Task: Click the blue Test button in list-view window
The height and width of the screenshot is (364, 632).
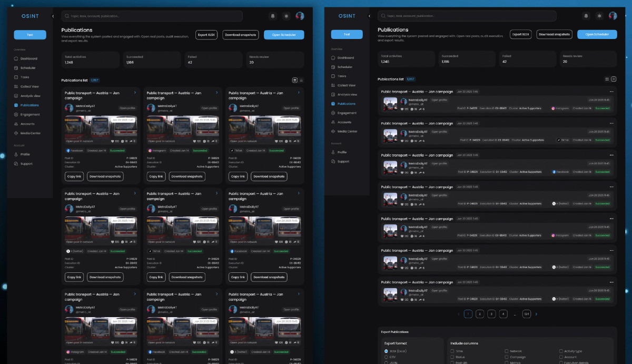Action: click(x=347, y=34)
